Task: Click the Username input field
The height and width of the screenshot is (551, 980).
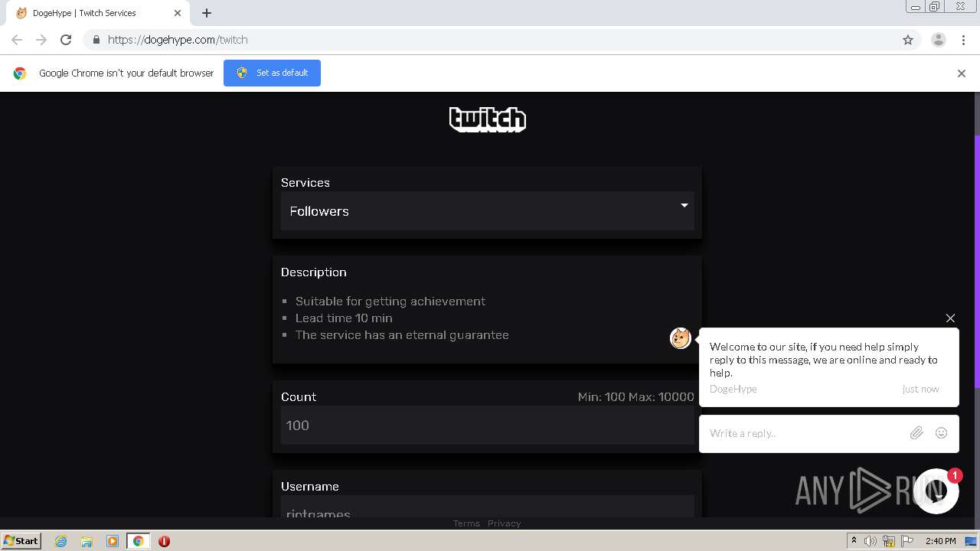Action: coord(488,508)
